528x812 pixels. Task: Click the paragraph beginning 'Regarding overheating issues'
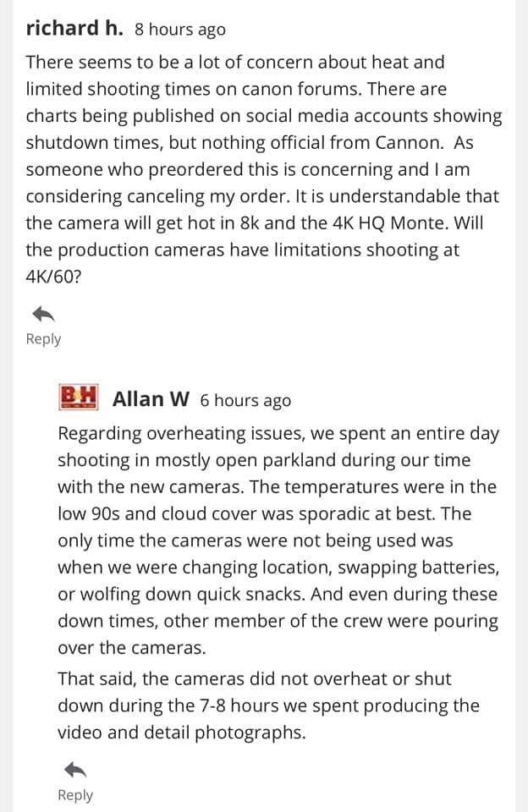click(x=278, y=540)
